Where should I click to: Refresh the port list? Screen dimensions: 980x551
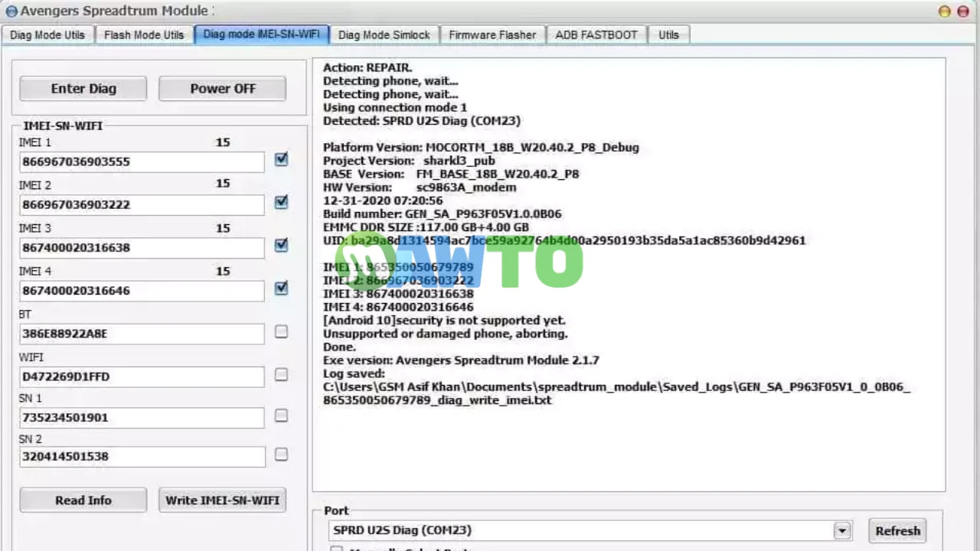click(898, 531)
